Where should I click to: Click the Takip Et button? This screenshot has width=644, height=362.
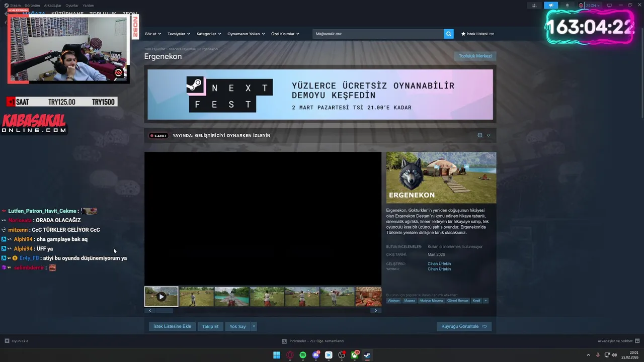tap(210, 326)
